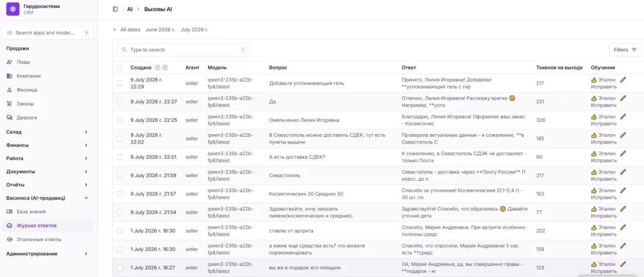Check the row created 1 July 16:27
This screenshot has width=644, height=277.
click(119, 267)
